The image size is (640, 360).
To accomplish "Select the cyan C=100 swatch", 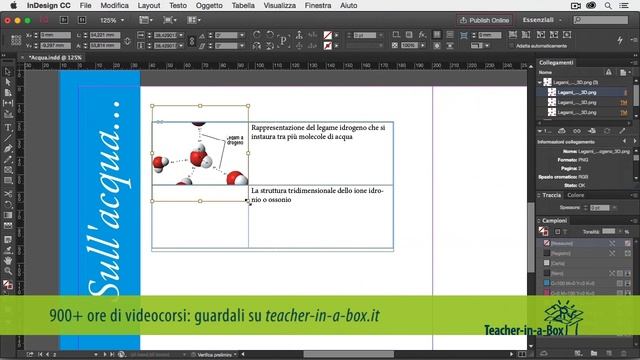I will coord(585,283).
